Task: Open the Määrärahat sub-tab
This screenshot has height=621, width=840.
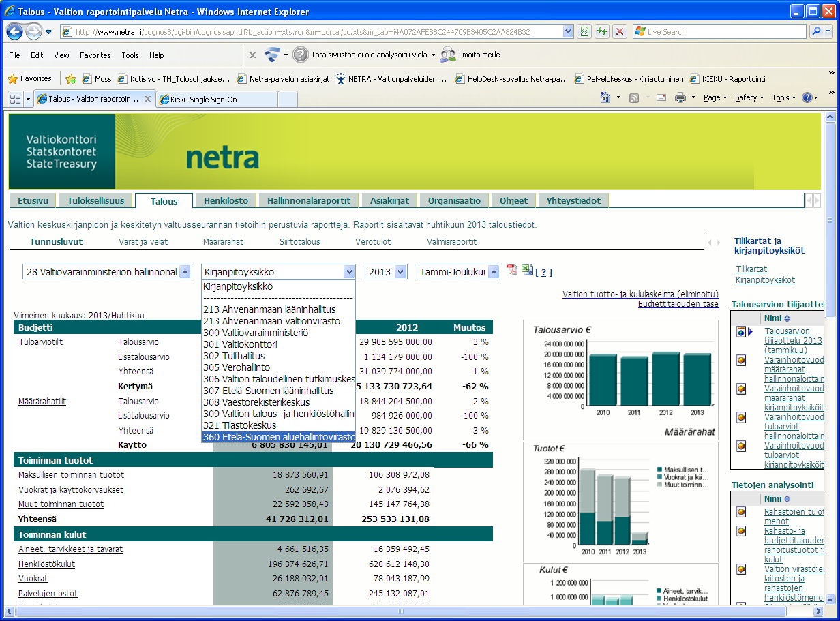Action: click(223, 241)
